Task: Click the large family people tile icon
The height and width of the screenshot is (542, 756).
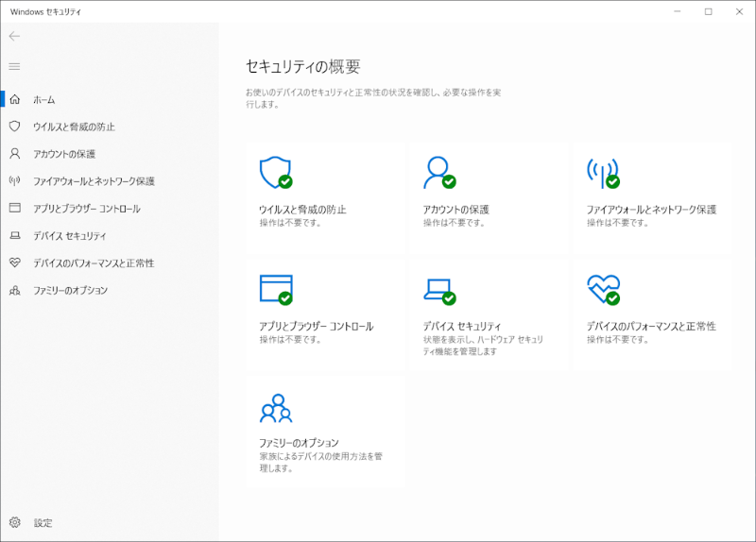Action: [275, 408]
